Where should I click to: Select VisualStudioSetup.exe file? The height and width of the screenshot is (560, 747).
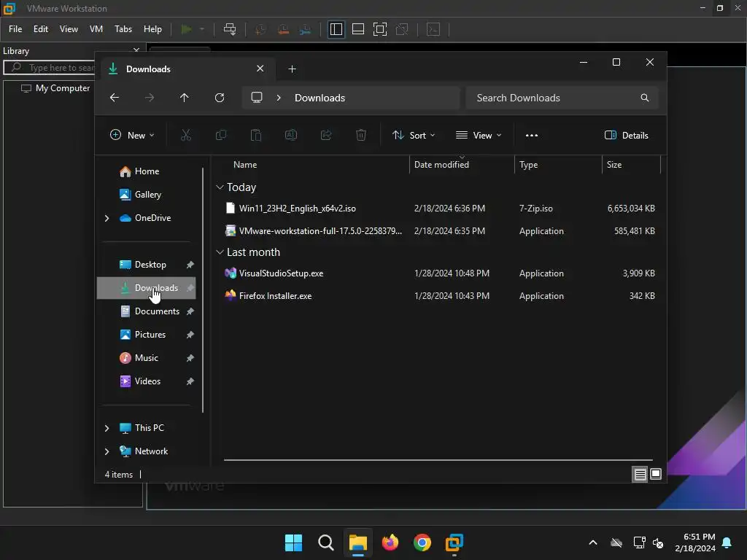click(440, 273)
